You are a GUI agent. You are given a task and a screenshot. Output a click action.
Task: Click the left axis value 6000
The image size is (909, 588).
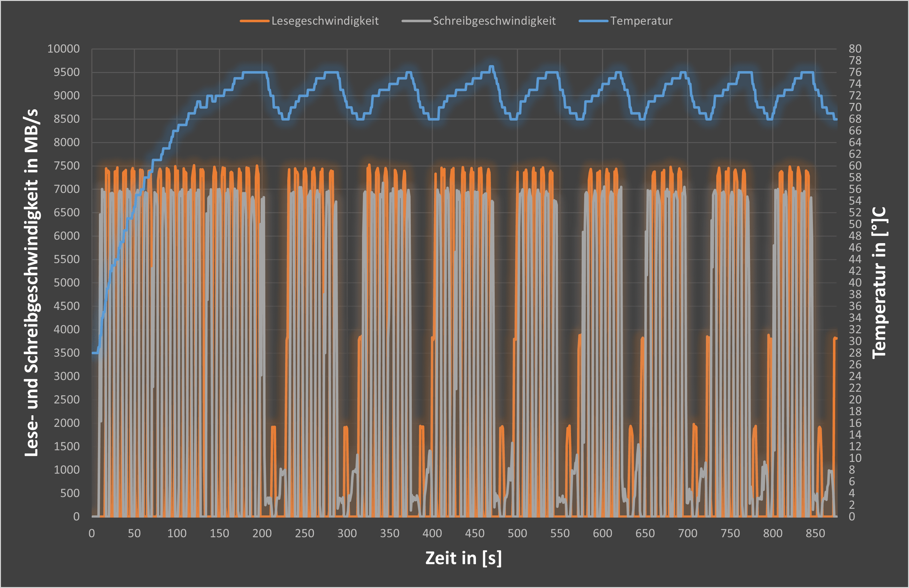pos(66,236)
